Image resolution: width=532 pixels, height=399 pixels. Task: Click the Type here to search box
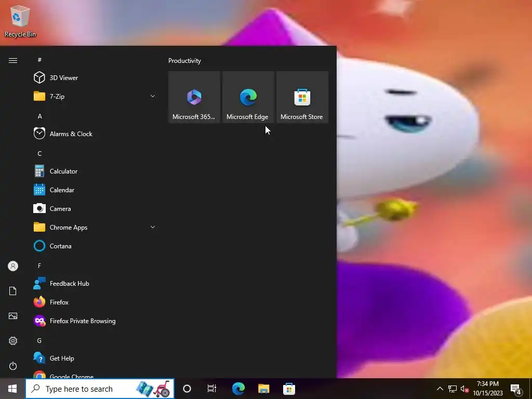tap(100, 389)
